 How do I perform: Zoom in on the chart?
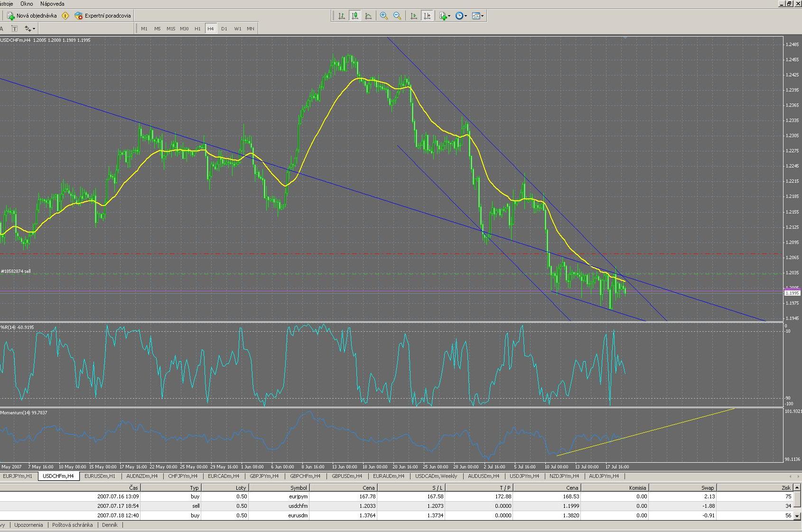coord(384,16)
